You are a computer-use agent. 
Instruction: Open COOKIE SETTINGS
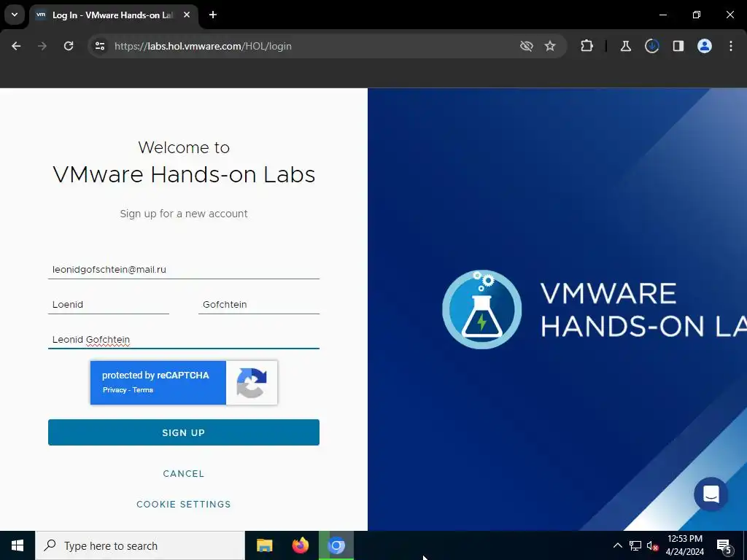(183, 505)
